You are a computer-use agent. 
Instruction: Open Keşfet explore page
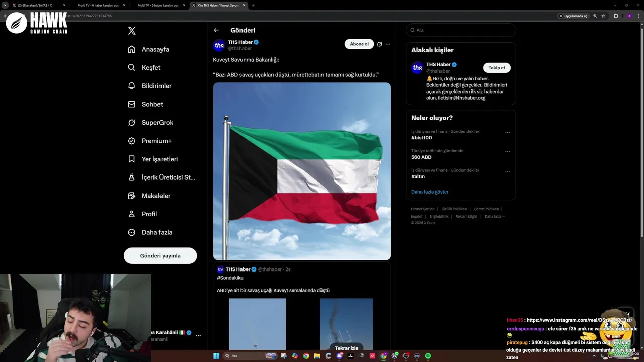coord(144,67)
